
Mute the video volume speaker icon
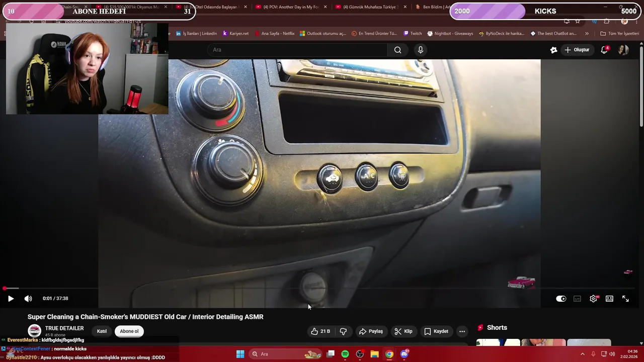[x=28, y=299]
